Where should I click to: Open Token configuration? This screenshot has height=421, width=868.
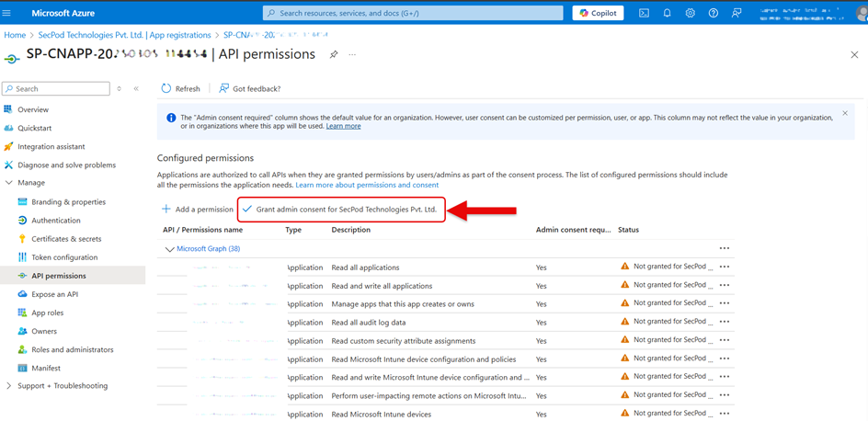tap(64, 257)
